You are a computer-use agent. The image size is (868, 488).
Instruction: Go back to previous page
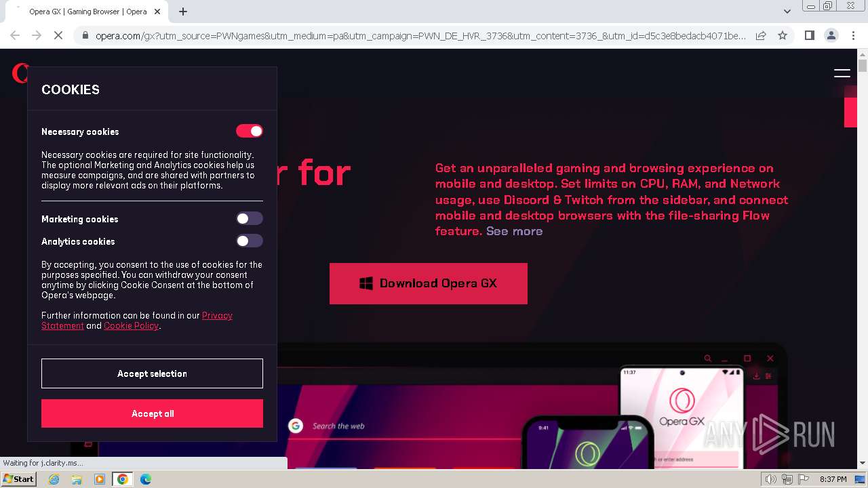pos(15,35)
